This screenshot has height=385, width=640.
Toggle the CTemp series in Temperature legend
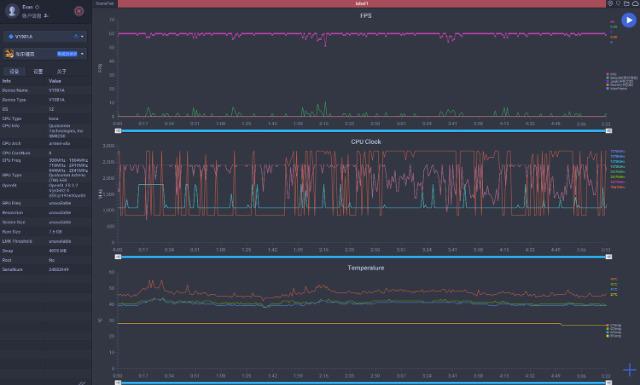(614, 325)
